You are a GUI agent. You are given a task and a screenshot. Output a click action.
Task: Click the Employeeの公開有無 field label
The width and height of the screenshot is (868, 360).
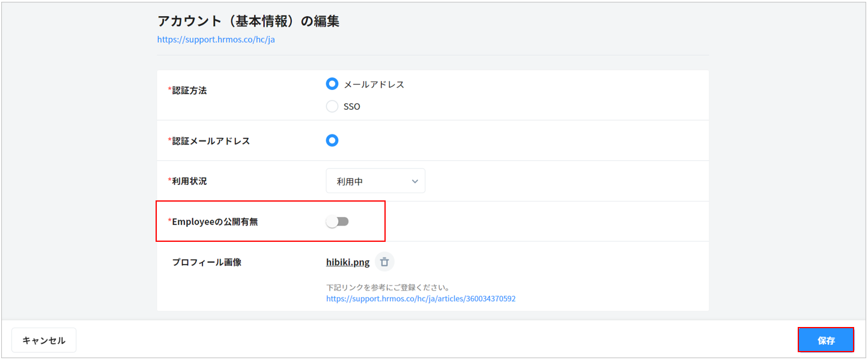tap(214, 222)
